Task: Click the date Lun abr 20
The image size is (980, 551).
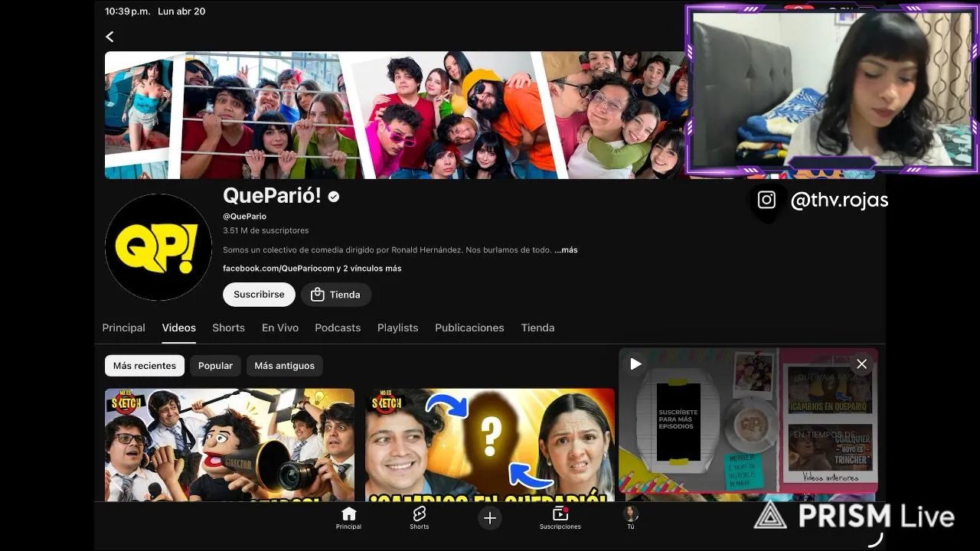Action: [181, 11]
